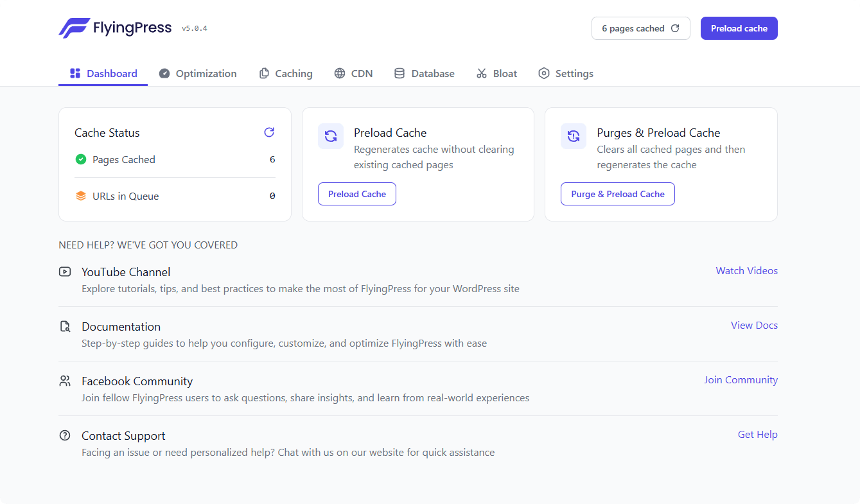Click the 6 pages cached refresh button
Viewport: 860px width, 504px height.
(640, 28)
